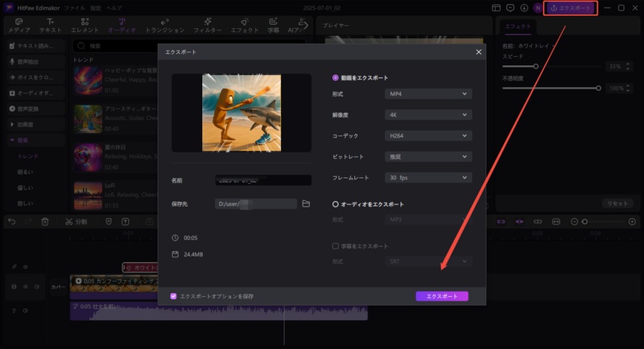Image resolution: width=644 pixels, height=349 pixels.
Task: Expand the 解像度 4K resolution dropdown
Action: click(427, 115)
